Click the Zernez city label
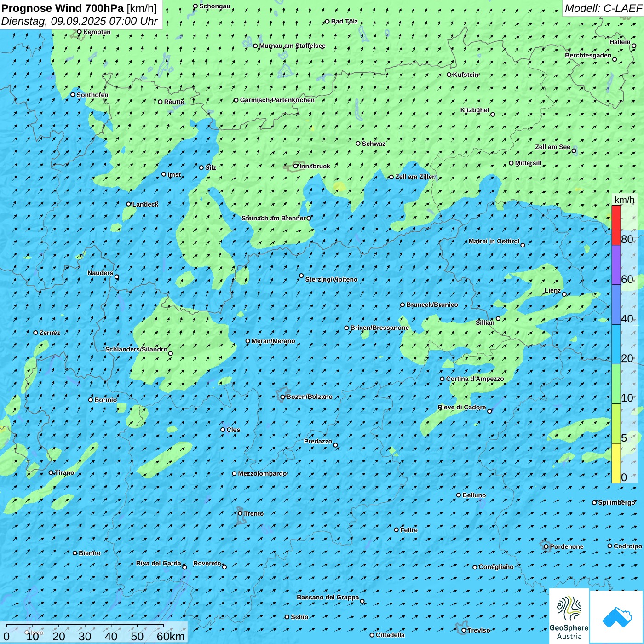The width and height of the screenshot is (644, 644). pyautogui.click(x=50, y=333)
